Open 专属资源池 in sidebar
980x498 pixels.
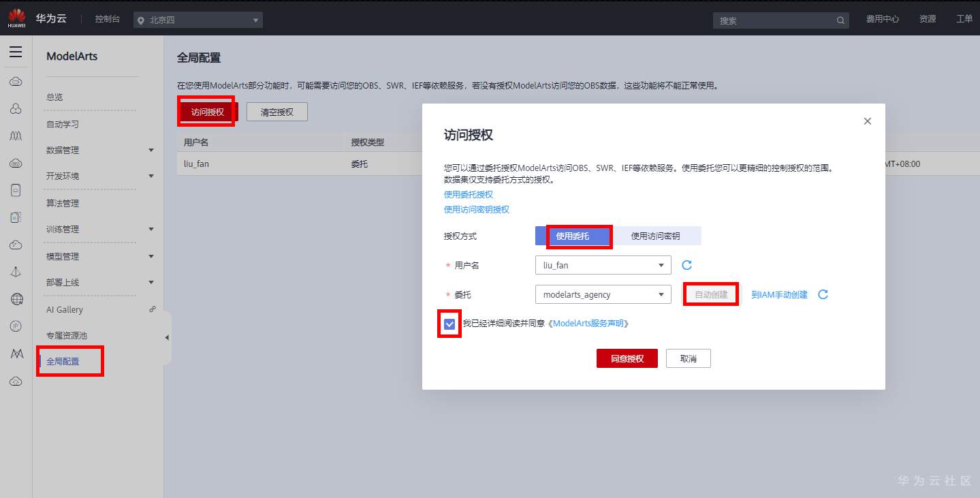(x=67, y=335)
